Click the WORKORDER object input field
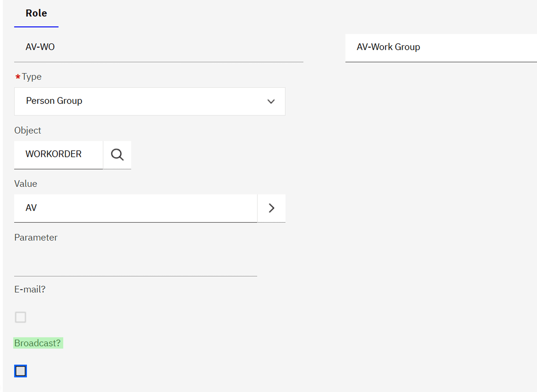Viewport: 537px width, 392px height. 58,154
